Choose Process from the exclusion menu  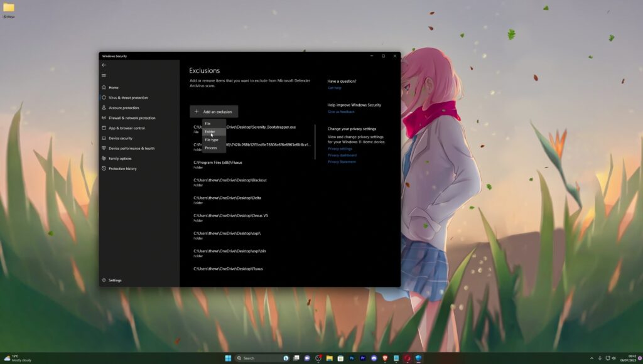213,148
